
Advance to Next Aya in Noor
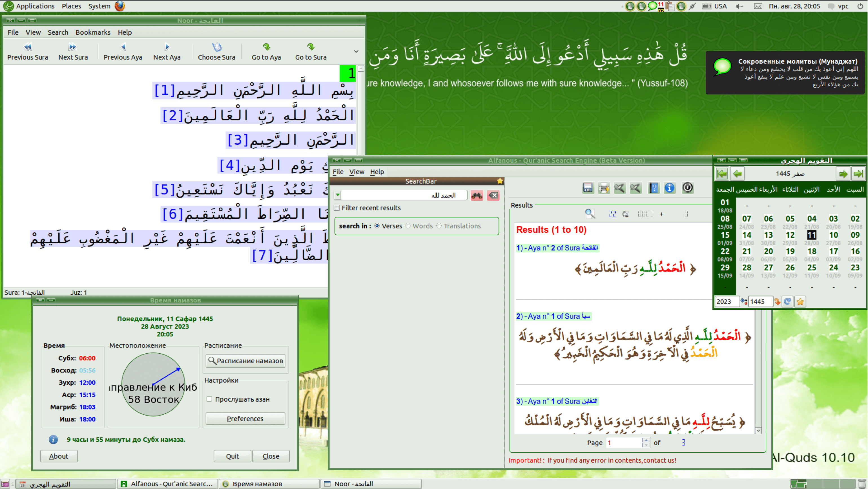[167, 51]
